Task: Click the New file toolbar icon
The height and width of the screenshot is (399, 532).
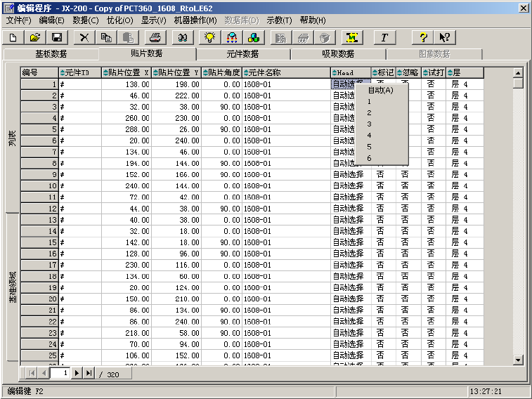Action: [x=13, y=37]
